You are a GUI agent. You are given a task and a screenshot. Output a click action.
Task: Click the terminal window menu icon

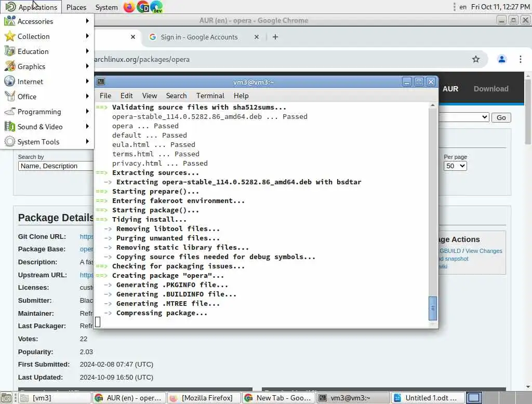coord(101,82)
